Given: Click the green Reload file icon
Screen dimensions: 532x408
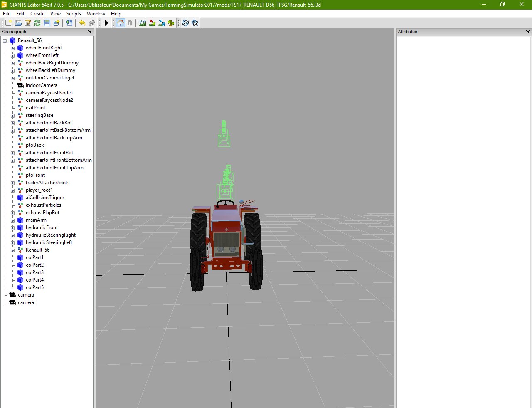Looking at the screenshot, I should coord(37,23).
